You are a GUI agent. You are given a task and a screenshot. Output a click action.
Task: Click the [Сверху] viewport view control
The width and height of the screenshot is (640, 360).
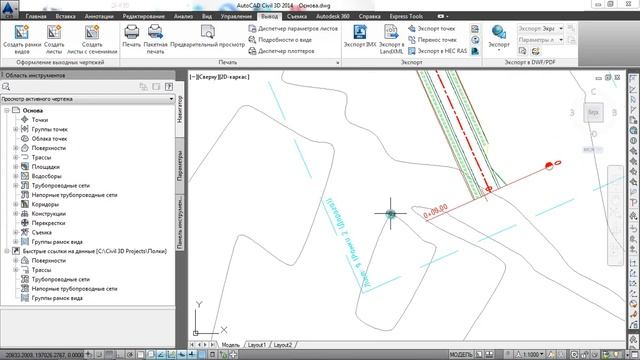click(x=209, y=77)
